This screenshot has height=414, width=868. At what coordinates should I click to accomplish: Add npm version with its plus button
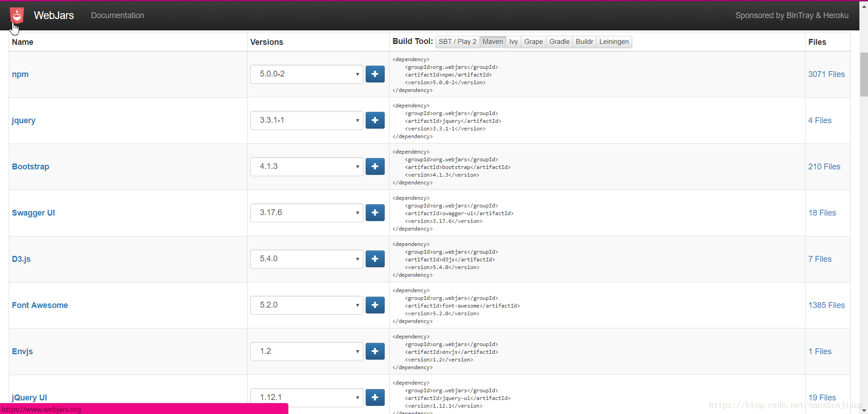[375, 74]
